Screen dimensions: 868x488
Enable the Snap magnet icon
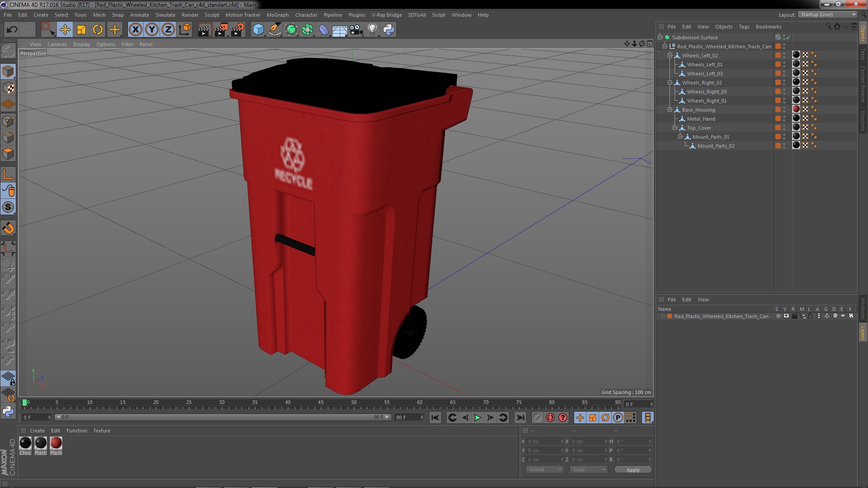pos(8,228)
